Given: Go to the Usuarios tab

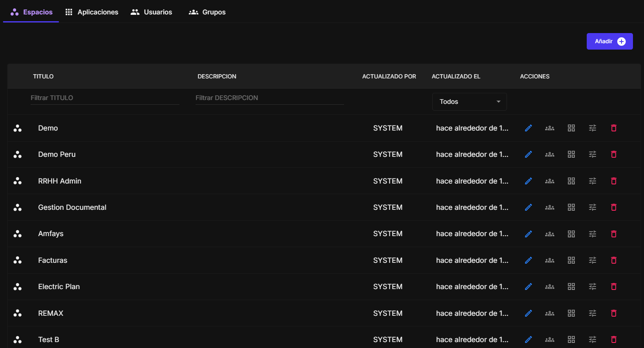Looking at the screenshot, I should (x=151, y=12).
